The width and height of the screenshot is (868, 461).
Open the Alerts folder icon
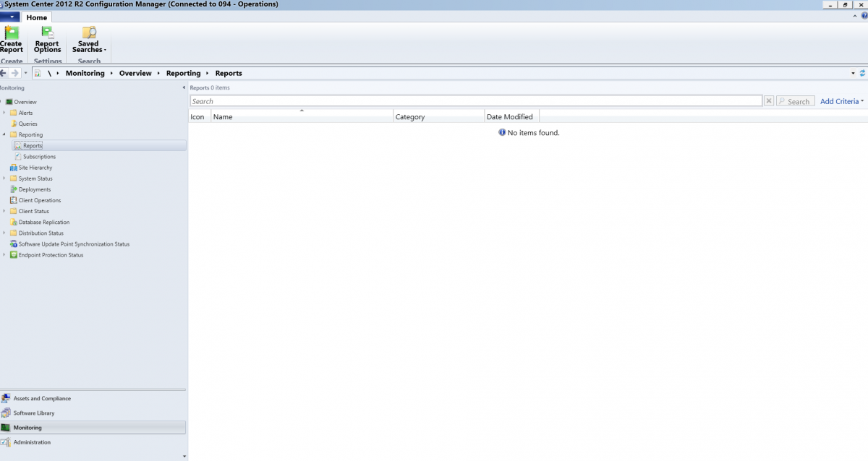[x=13, y=113]
